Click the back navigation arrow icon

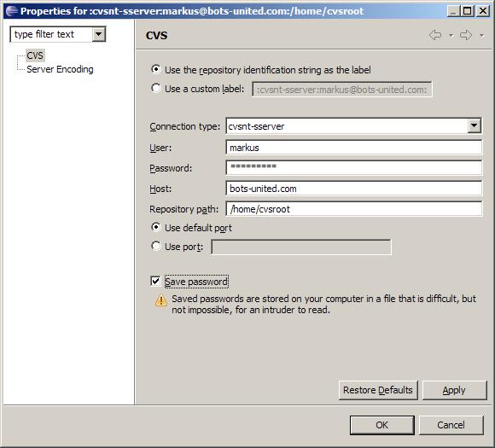(435, 35)
